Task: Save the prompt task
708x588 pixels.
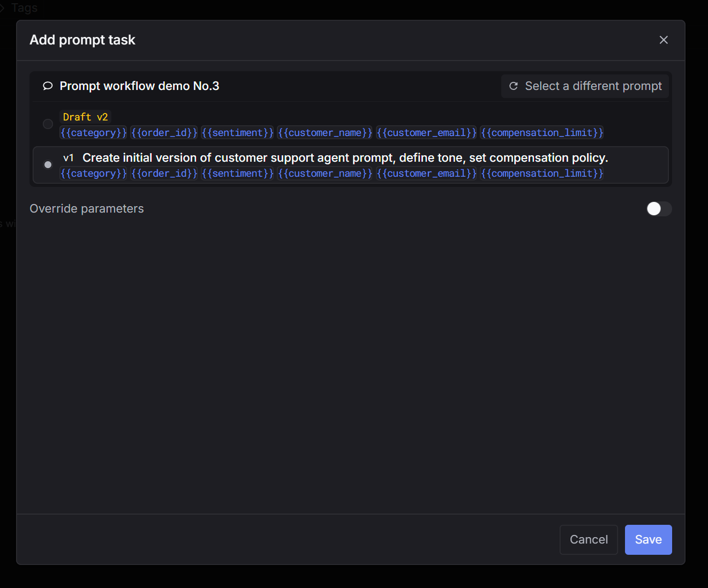Action: [648, 539]
